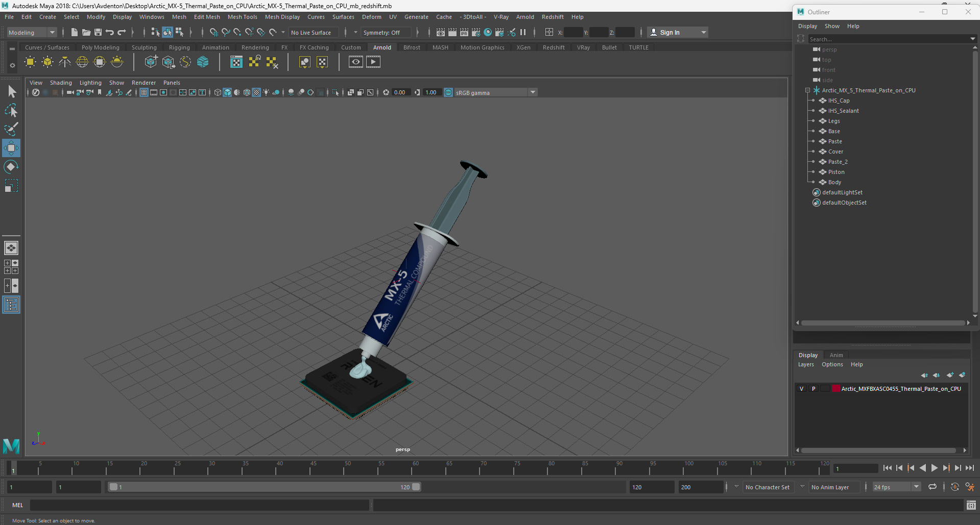980x525 pixels.
Task: Switch to four-view pane layout
Action: [x=11, y=267]
